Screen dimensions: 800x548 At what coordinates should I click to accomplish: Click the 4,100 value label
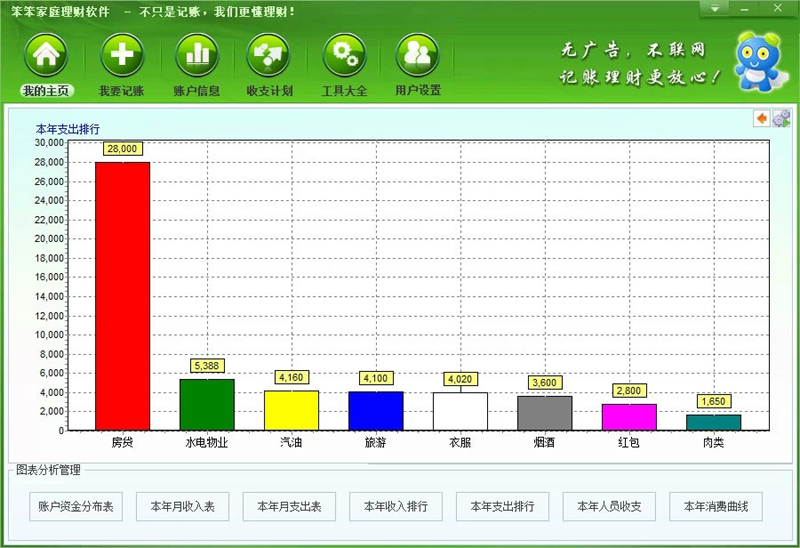(376, 378)
